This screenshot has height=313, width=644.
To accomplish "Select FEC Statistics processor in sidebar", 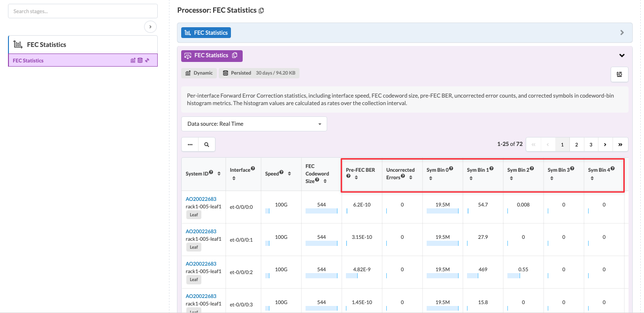I will coord(83,45).
